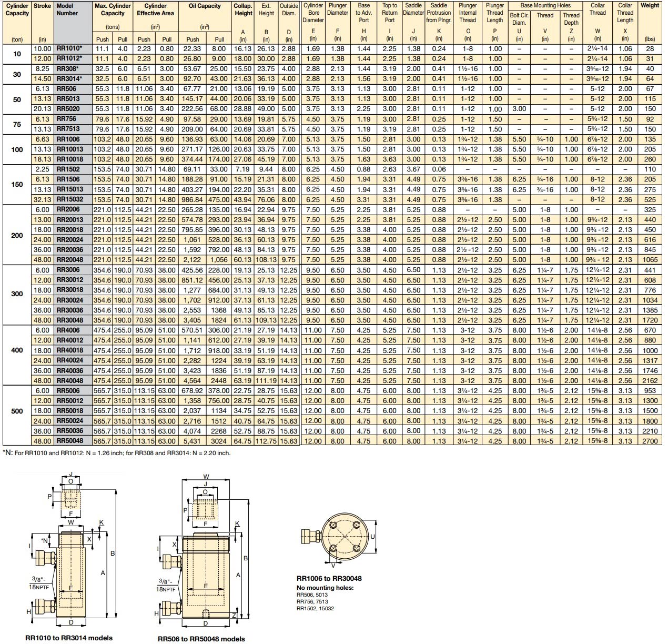Click the Base Mounting Holes header
668x644 pixels.
(545, 5)
